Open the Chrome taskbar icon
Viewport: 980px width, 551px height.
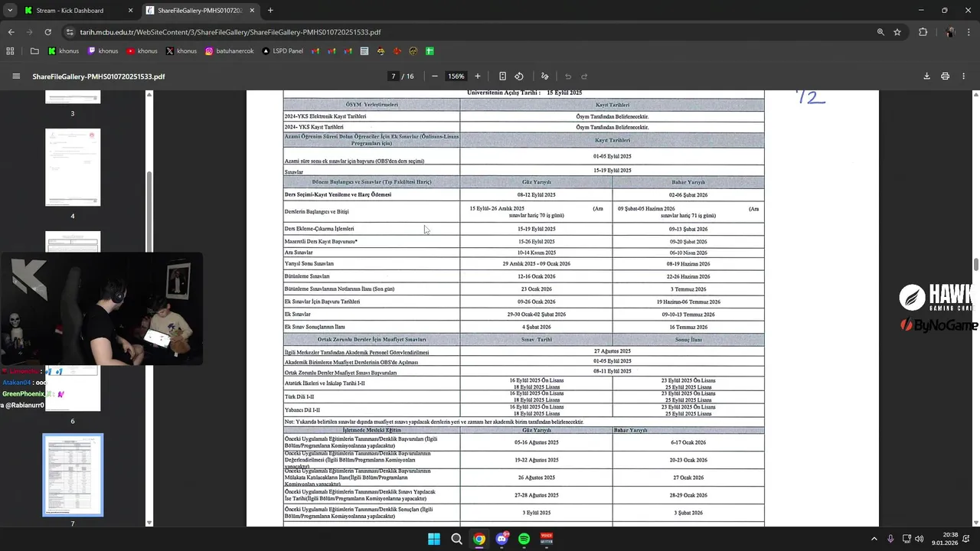point(479,539)
